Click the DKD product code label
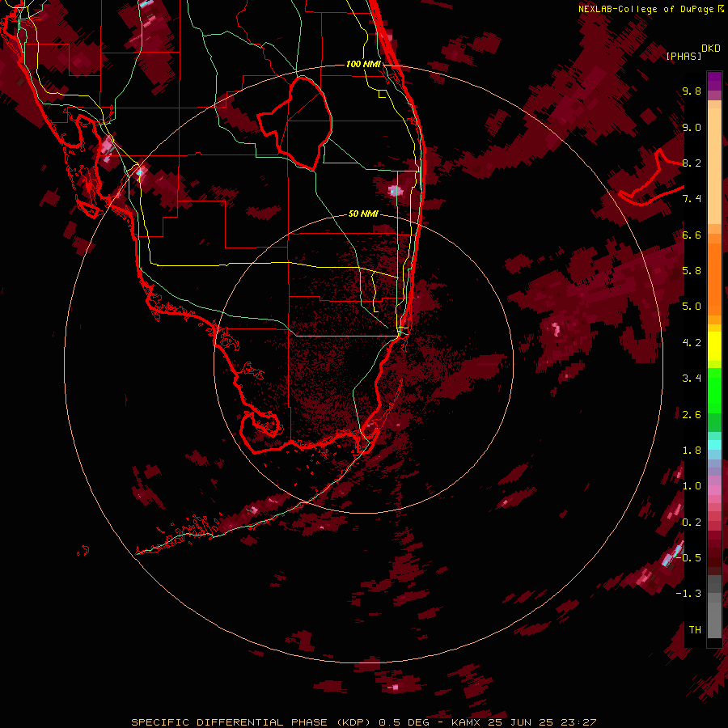The height and width of the screenshot is (728, 728). pyautogui.click(x=711, y=49)
